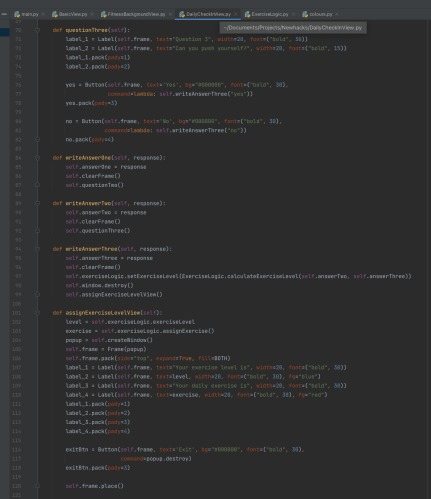Collapse the questionThree method fold marker
The image size is (431, 499).
pyautogui.click(x=37, y=30)
